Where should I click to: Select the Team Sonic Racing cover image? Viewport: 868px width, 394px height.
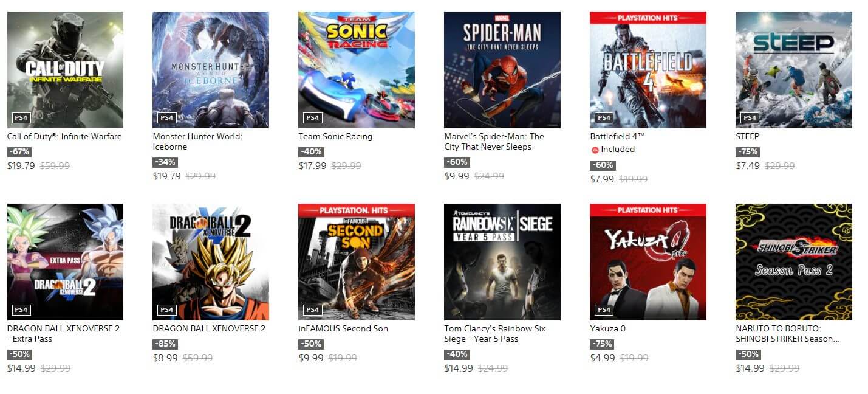357,70
